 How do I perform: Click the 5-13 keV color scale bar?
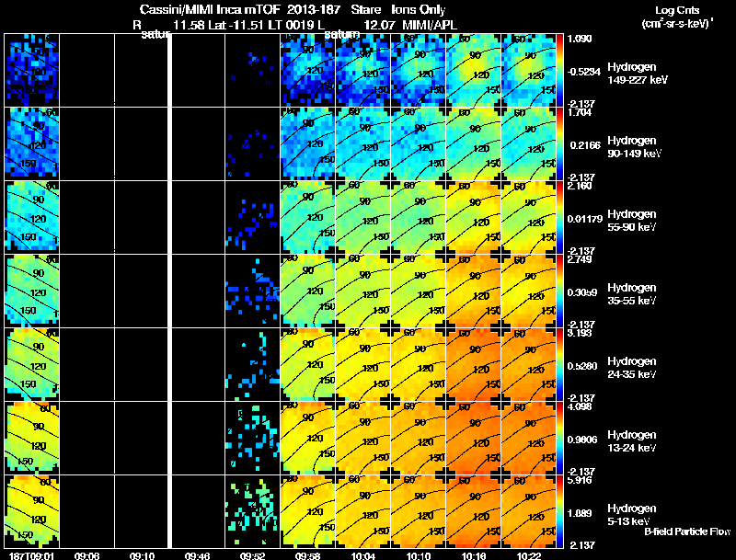[x=559, y=511]
